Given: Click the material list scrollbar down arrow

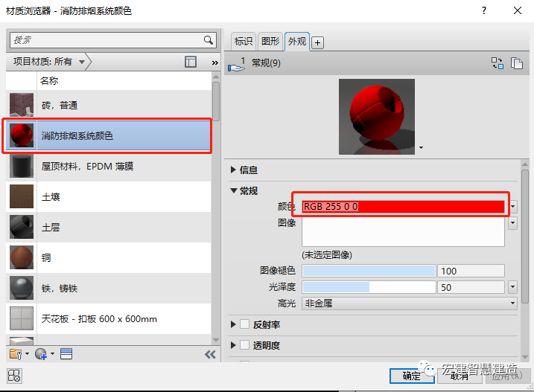Looking at the screenshot, I should point(216,340).
